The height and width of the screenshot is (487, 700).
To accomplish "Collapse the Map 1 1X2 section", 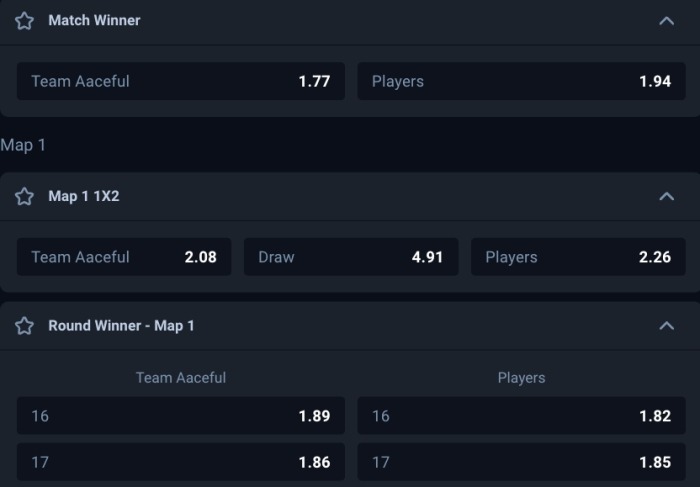I will pyautogui.click(x=667, y=197).
